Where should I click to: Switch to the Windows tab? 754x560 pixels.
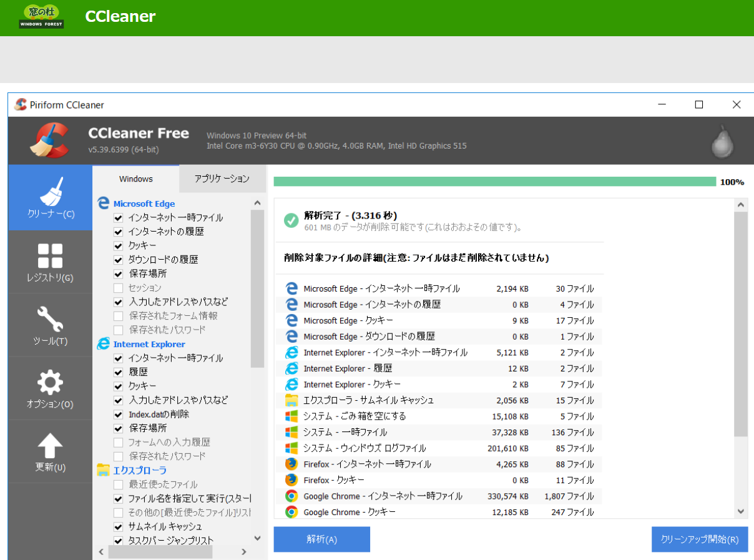tap(135, 179)
